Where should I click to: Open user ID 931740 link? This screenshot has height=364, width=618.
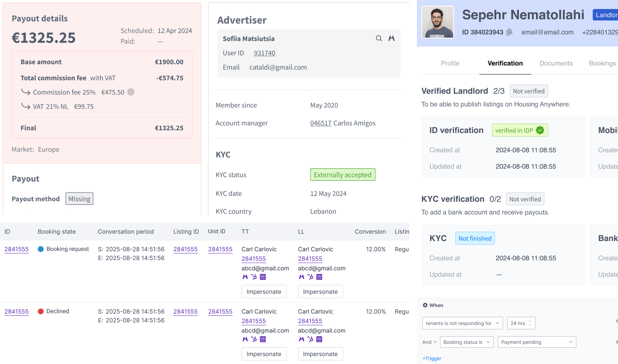click(x=264, y=53)
